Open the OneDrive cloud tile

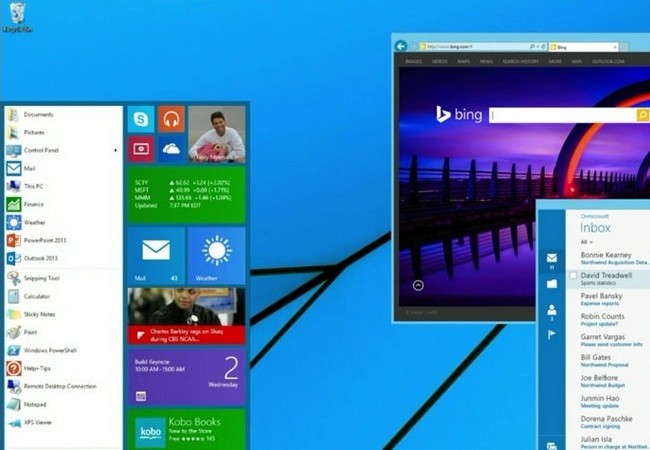point(171,149)
